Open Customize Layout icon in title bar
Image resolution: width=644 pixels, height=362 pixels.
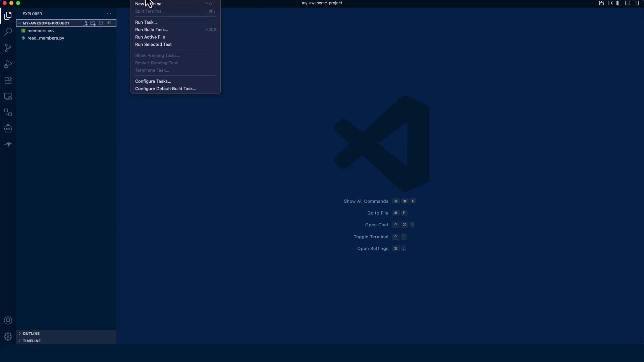coord(610,3)
